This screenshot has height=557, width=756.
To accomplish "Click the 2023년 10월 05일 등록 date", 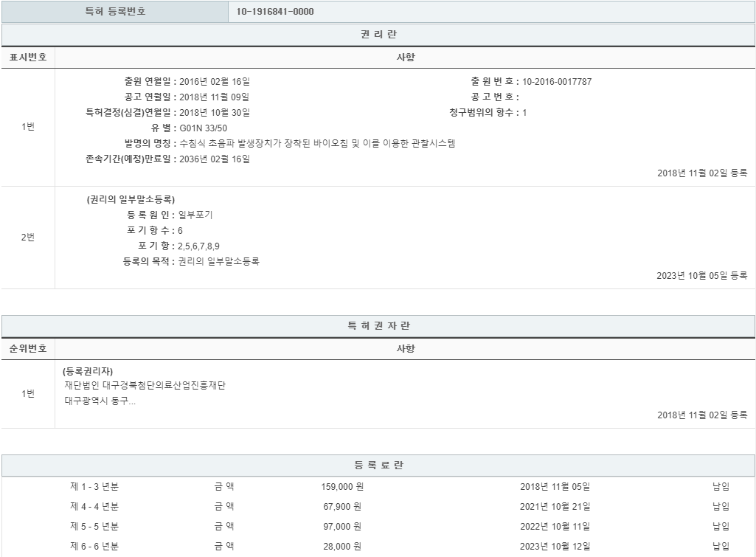I will tap(701, 276).
